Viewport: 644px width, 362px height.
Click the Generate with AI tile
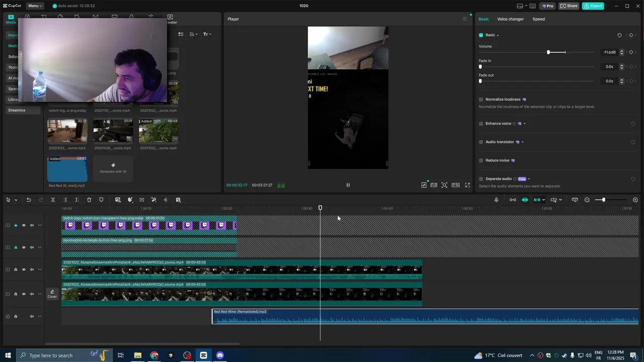pyautogui.click(x=113, y=168)
